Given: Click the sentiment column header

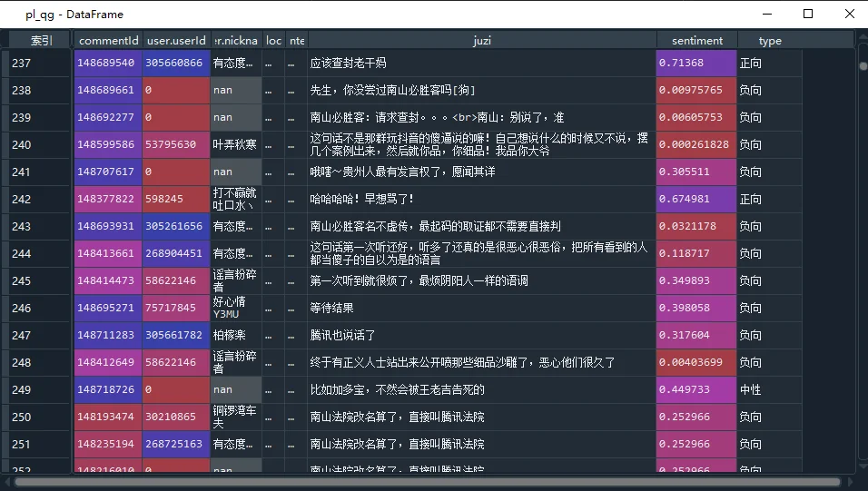Looking at the screenshot, I should (x=697, y=41).
